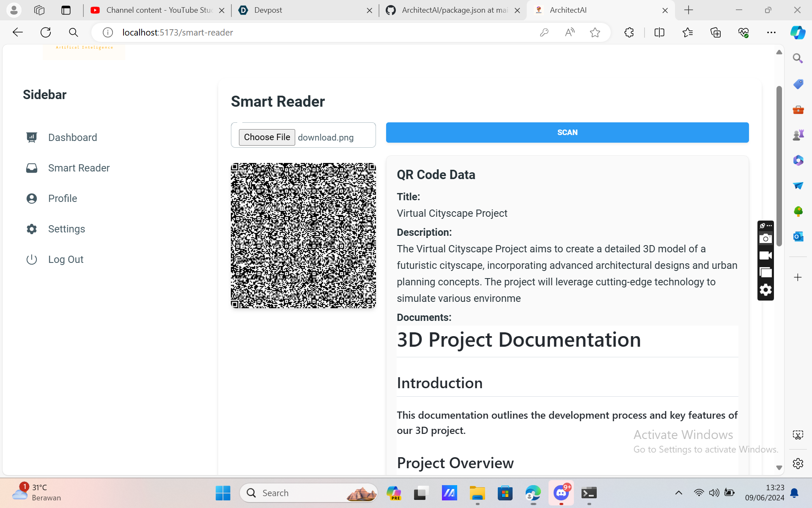812x508 pixels.
Task: Click the floating toolbar camera screenshot icon
Action: tap(765, 239)
